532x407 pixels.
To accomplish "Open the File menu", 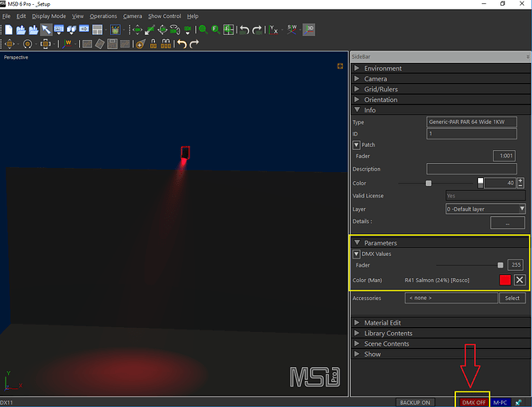I will click(x=6, y=16).
